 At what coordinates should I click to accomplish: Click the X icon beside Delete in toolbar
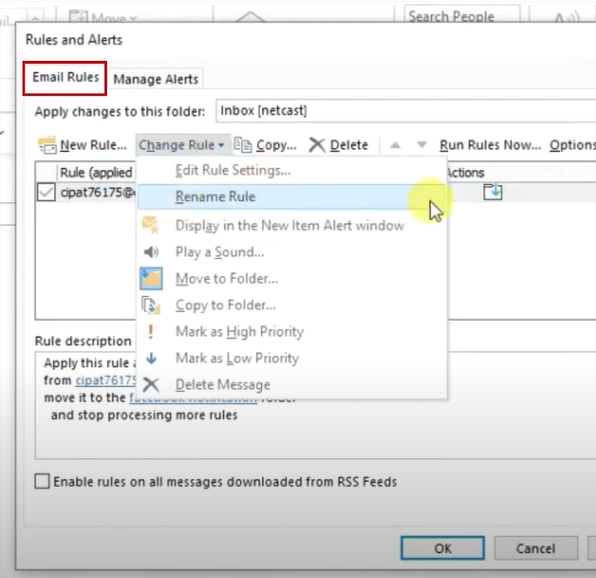(317, 145)
